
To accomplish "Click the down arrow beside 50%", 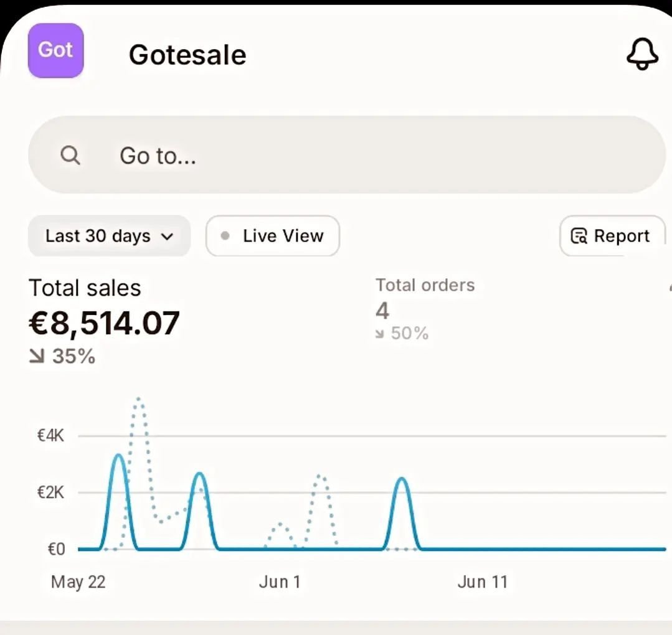I will click(x=380, y=334).
